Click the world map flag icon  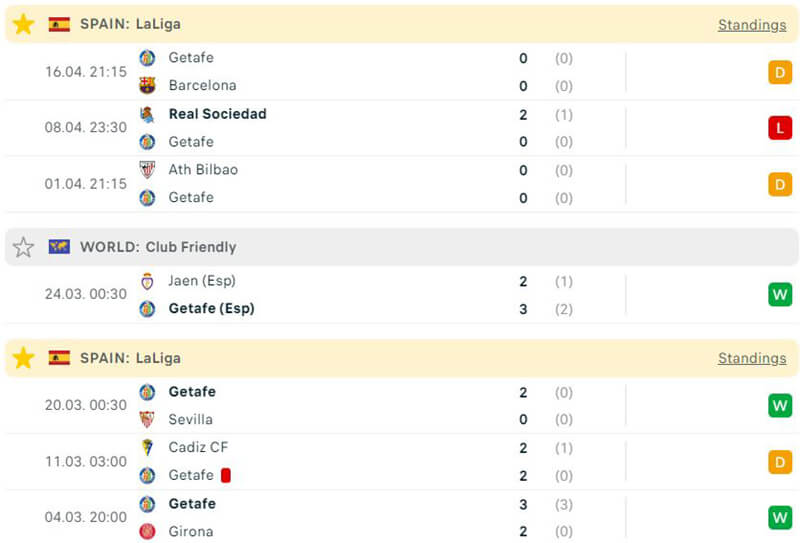coord(59,247)
